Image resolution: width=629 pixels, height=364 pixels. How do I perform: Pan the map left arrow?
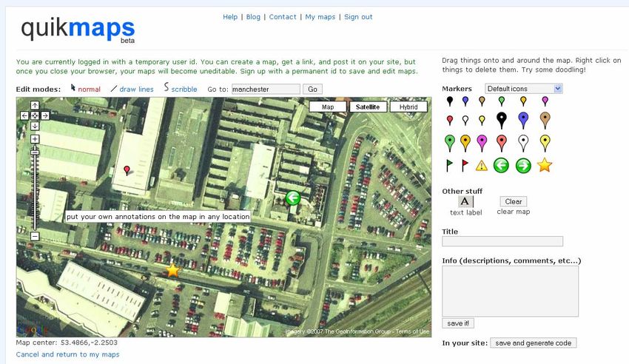(x=24, y=115)
